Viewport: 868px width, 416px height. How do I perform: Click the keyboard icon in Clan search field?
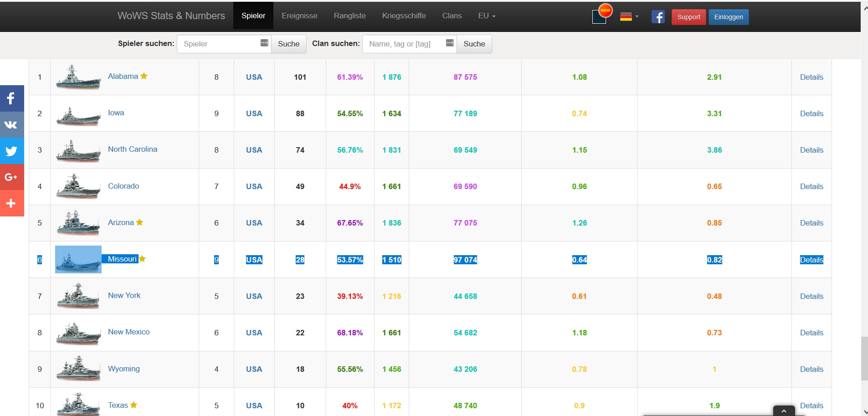point(450,43)
